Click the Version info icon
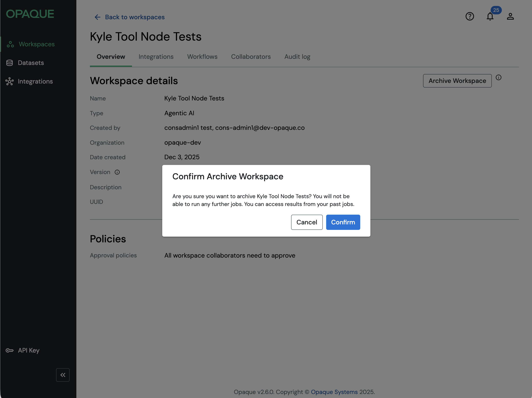Screen dimensions: 532x398 pos(117,172)
